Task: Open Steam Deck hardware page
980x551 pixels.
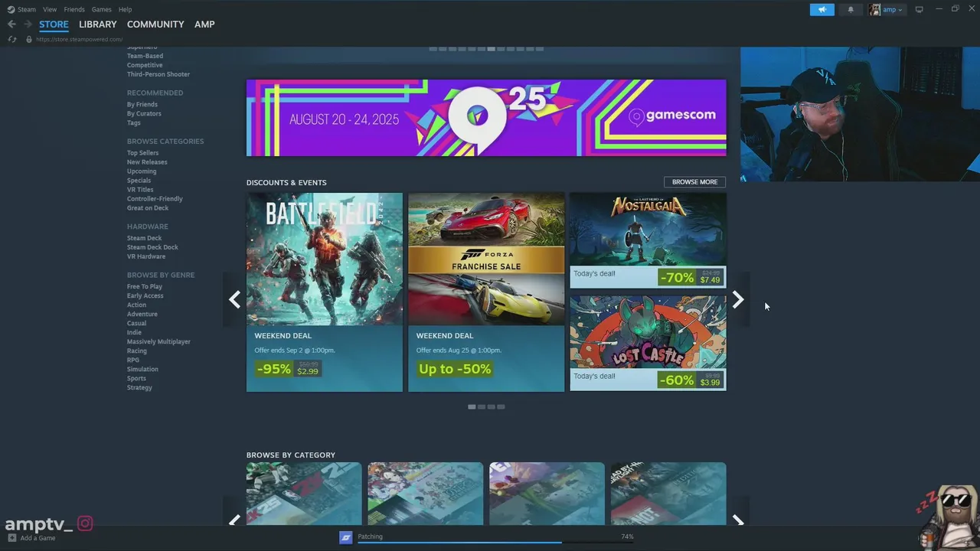Action: [x=144, y=238]
